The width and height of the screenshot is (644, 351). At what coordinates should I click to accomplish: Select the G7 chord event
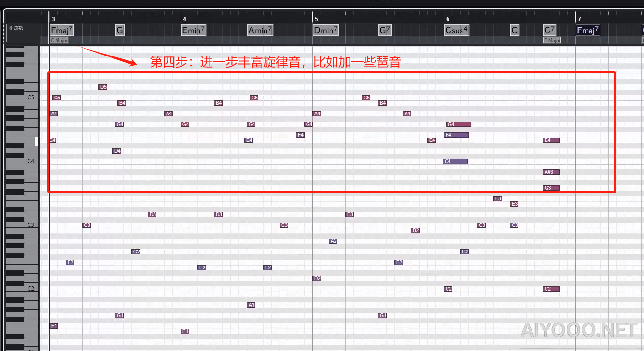click(385, 30)
